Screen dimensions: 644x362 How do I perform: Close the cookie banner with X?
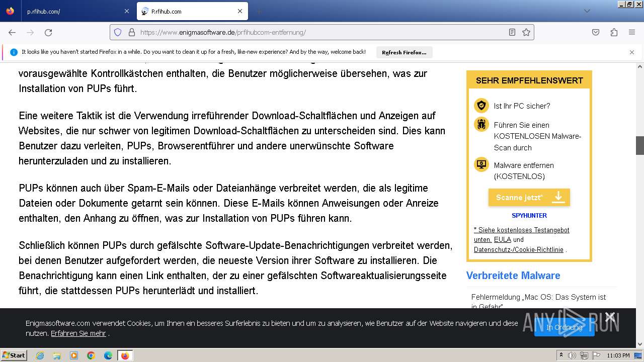pos(610,317)
